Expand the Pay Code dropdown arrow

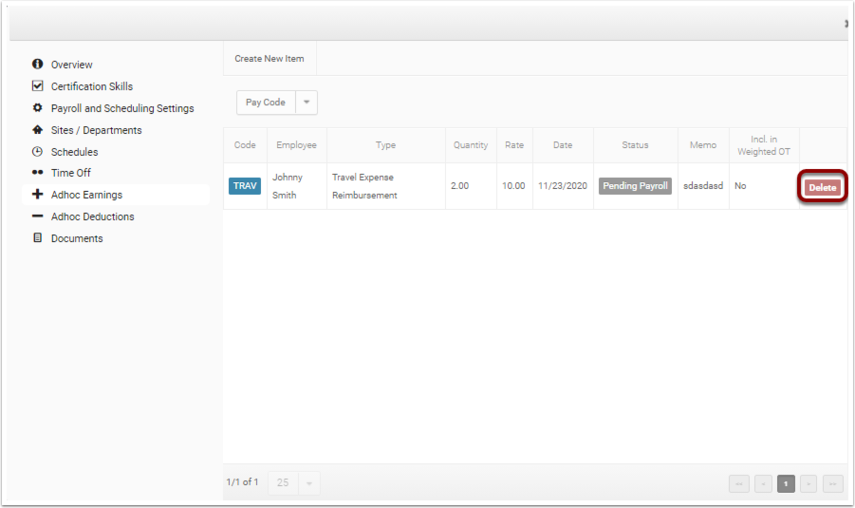tap(306, 102)
